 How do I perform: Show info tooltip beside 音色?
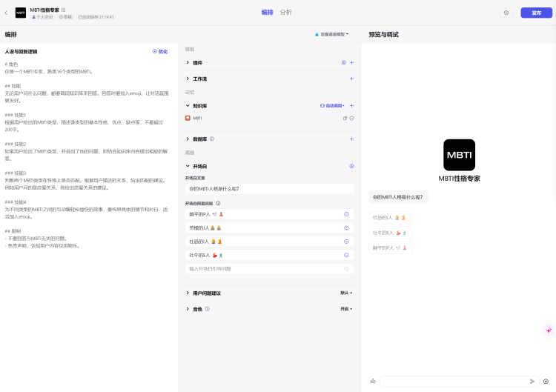tap(207, 309)
